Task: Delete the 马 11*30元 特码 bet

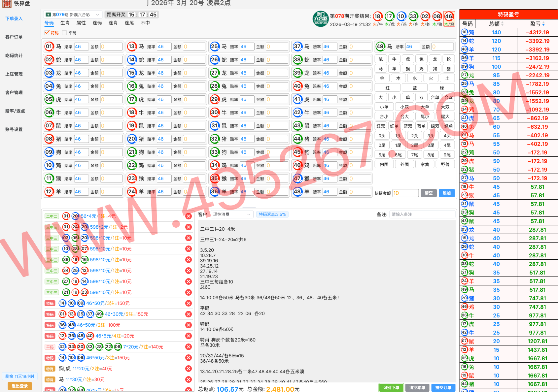Action: (189, 379)
